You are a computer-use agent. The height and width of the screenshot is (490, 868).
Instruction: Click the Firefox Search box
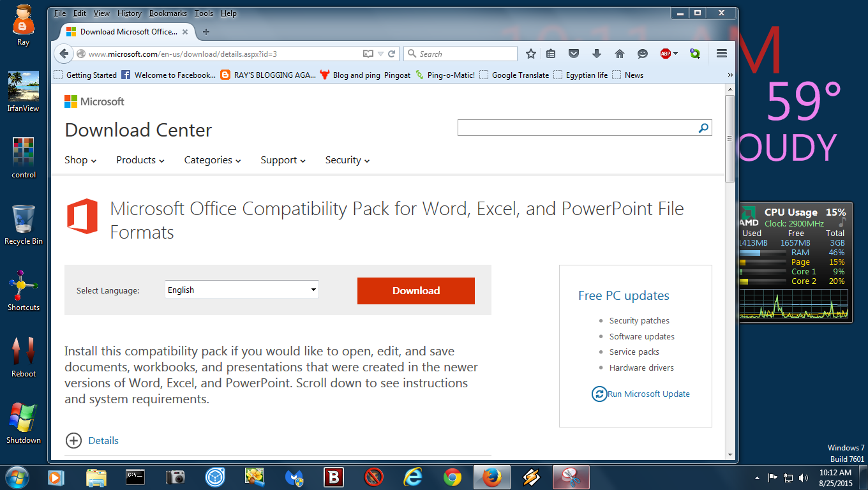point(460,54)
